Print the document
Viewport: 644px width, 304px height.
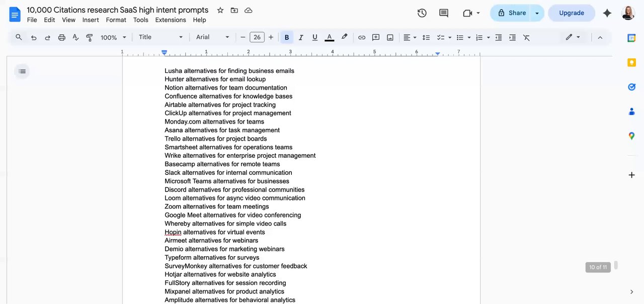click(x=62, y=37)
